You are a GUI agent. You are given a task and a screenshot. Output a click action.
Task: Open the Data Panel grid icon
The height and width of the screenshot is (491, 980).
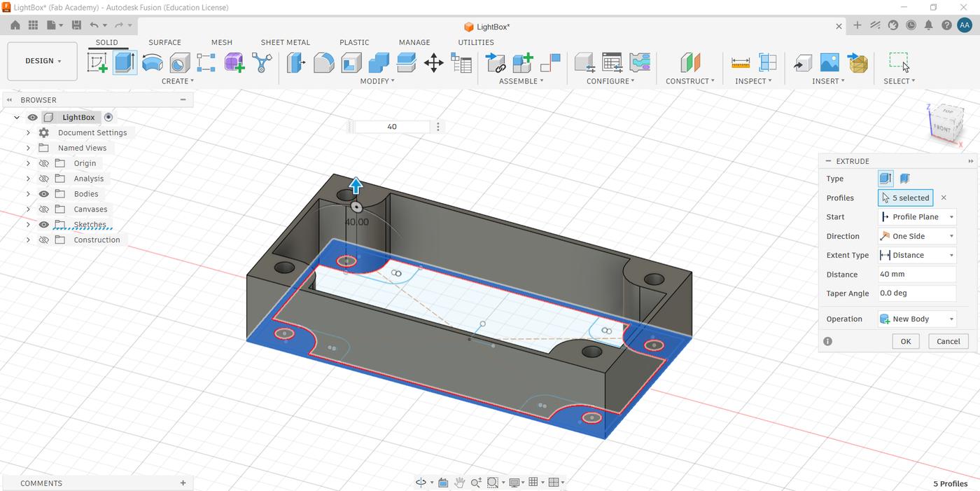coord(33,25)
